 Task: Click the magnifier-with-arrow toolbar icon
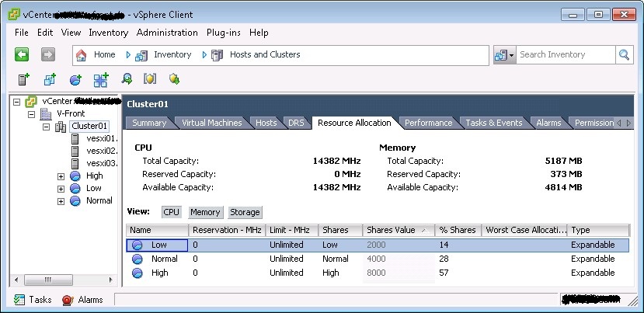click(127, 79)
